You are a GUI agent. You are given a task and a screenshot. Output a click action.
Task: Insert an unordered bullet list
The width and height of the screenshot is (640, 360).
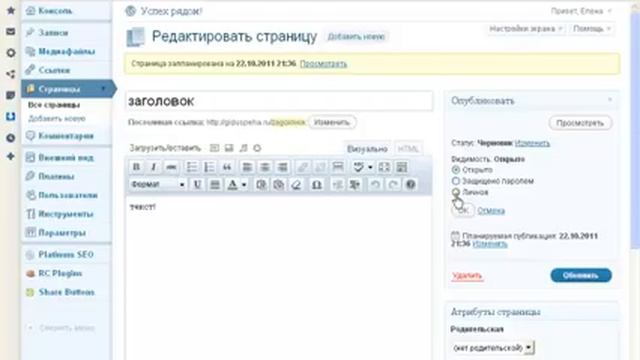191,167
